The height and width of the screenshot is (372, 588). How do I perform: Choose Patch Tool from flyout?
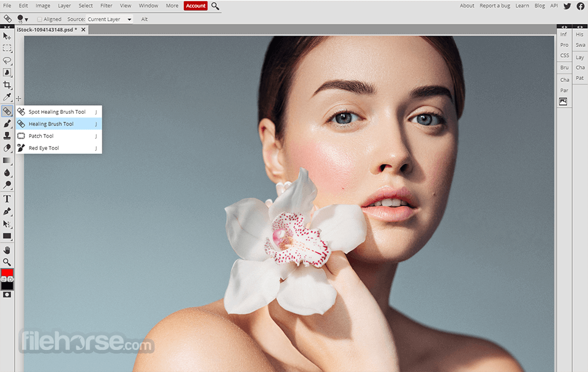[x=59, y=136]
